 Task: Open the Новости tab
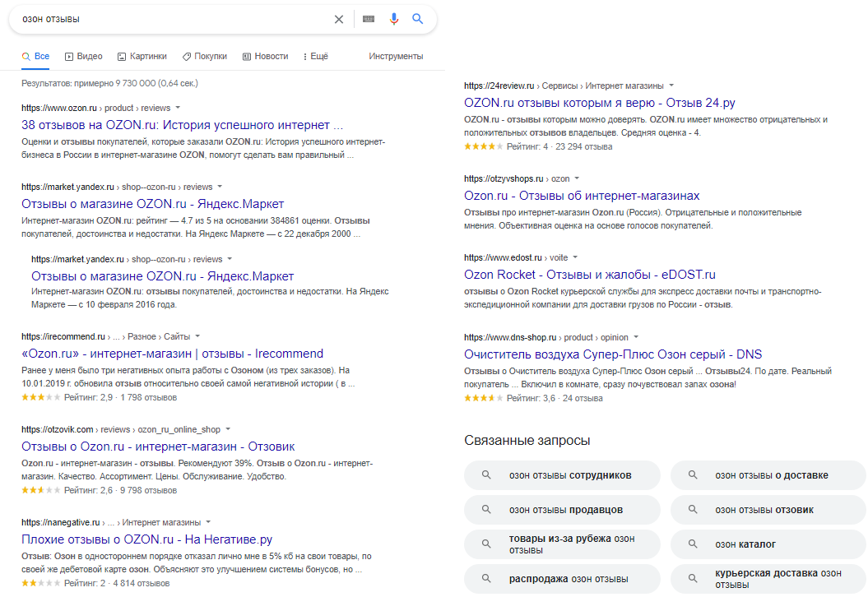[265, 57]
